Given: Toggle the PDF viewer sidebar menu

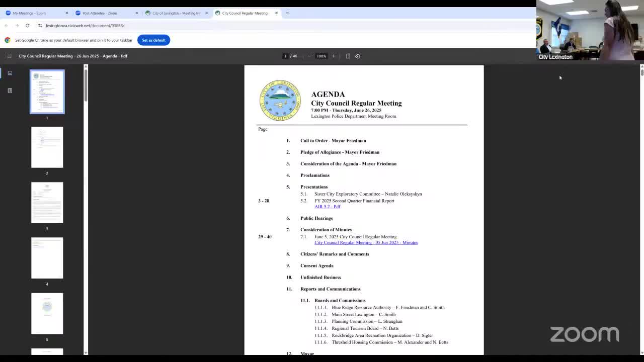Looking at the screenshot, I should (x=10, y=56).
